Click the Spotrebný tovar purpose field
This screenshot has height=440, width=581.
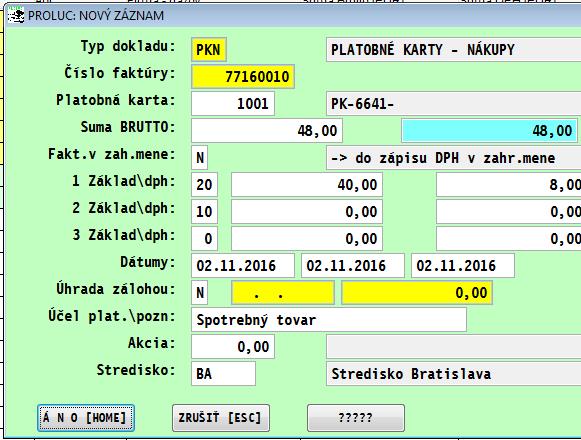329,320
